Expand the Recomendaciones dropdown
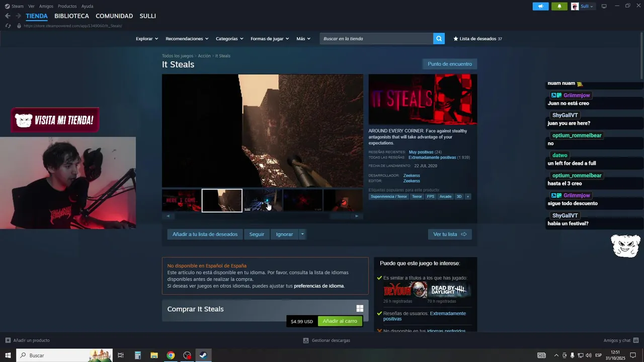 (x=187, y=39)
